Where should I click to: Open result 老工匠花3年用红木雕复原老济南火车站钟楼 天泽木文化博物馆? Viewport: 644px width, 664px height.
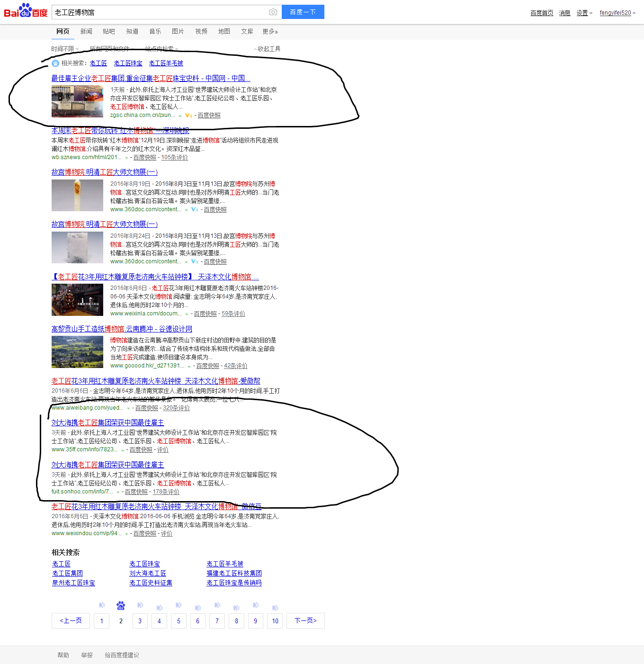155,277
